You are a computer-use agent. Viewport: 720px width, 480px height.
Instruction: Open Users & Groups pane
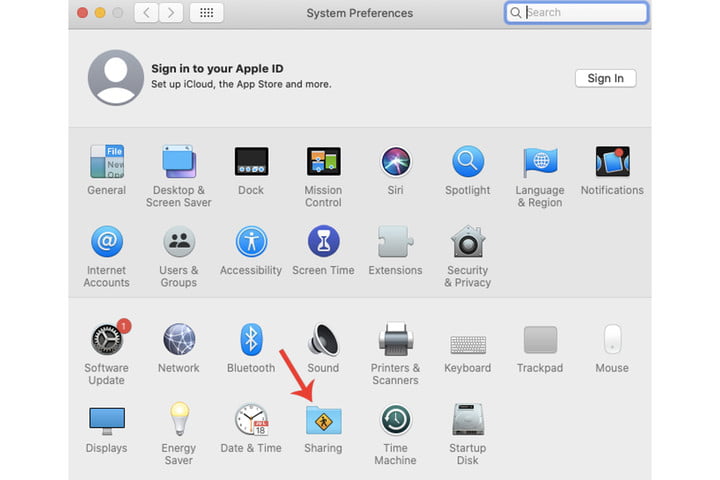179,241
